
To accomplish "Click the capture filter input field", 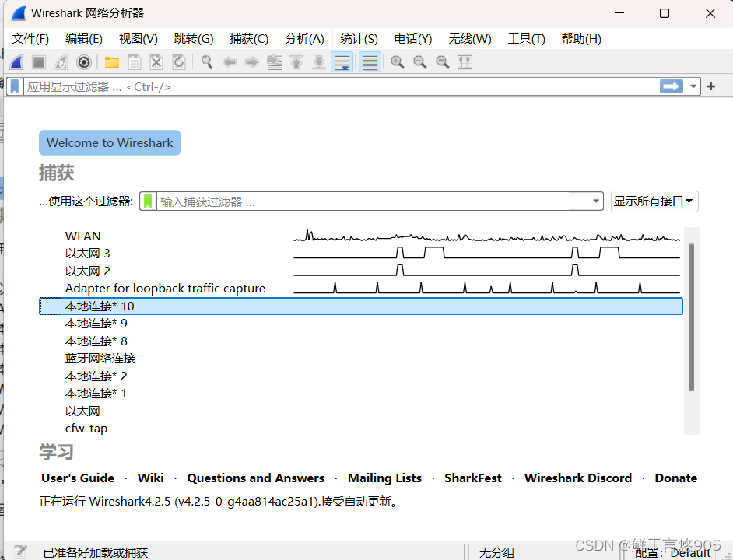I will tap(373, 201).
